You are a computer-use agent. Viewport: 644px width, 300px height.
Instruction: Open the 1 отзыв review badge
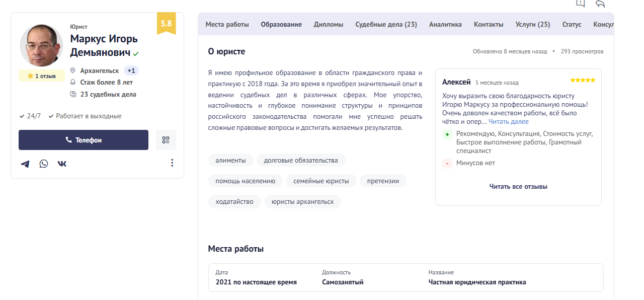click(42, 76)
